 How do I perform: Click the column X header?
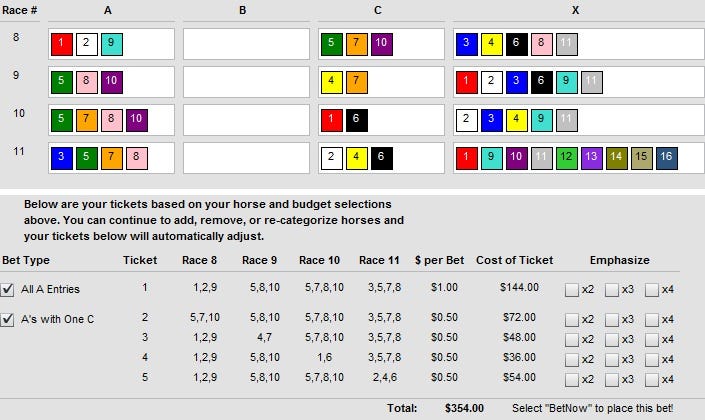click(575, 10)
